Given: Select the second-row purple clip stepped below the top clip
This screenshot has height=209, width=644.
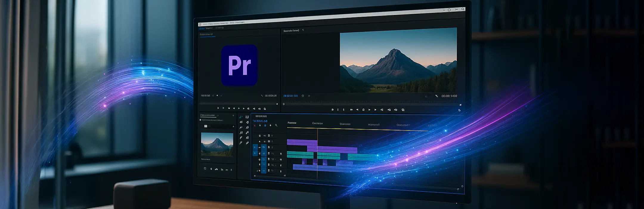Looking at the screenshot, I should (332, 149).
